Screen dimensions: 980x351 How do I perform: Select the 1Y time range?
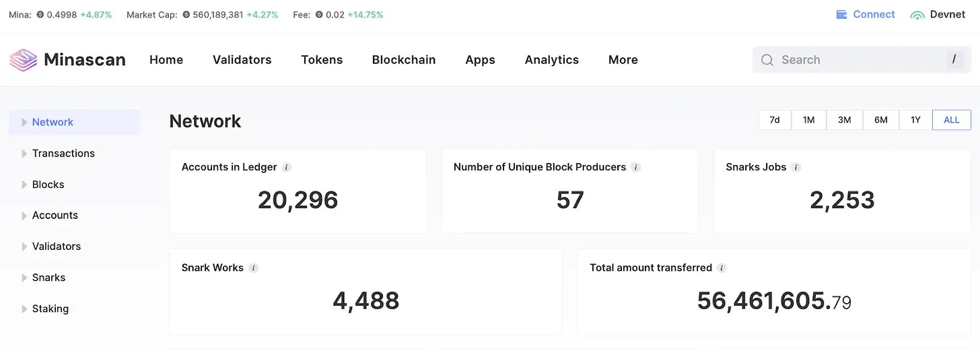pos(916,120)
